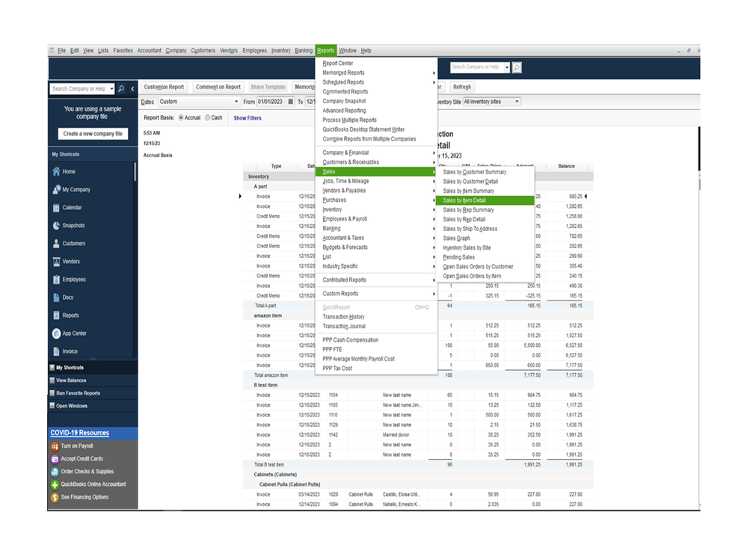
Task: Open the Reports menu in menu bar
Action: pyautogui.click(x=326, y=51)
